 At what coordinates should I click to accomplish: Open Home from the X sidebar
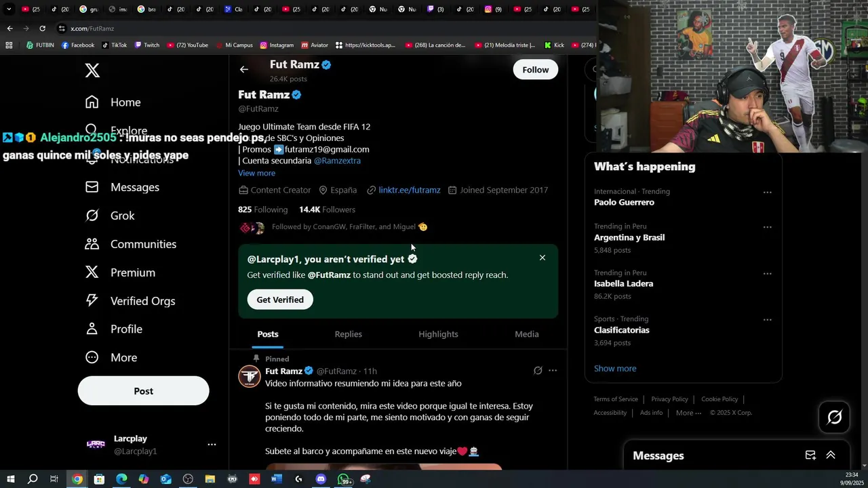click(x=113, y=102)
